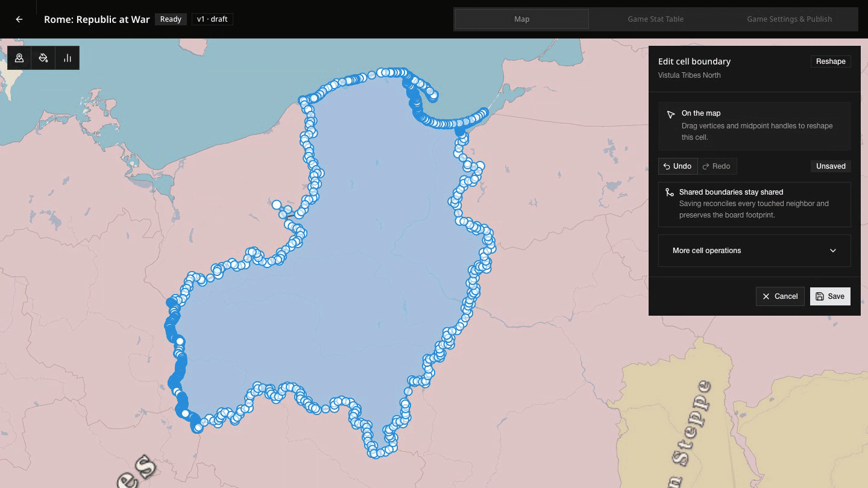The width and height of the screenshot is (868, 488).
Task: Cancel the cell boundary edit
Action: pos(780,296)
